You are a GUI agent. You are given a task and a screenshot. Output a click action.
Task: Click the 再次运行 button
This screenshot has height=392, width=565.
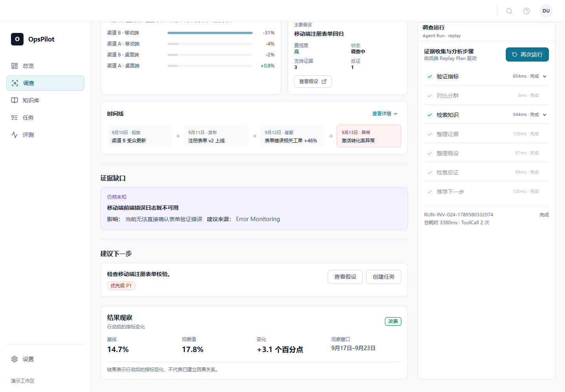coord(527,54)
